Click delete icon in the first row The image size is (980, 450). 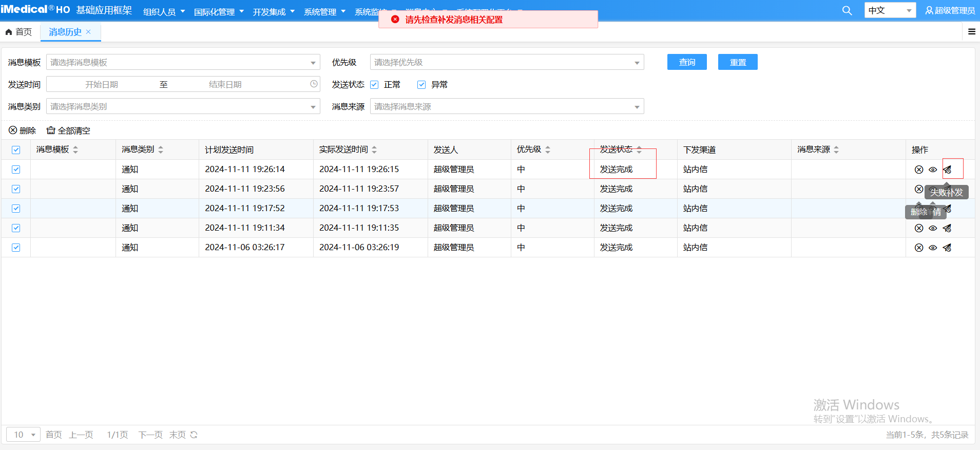tap(919, 170)
